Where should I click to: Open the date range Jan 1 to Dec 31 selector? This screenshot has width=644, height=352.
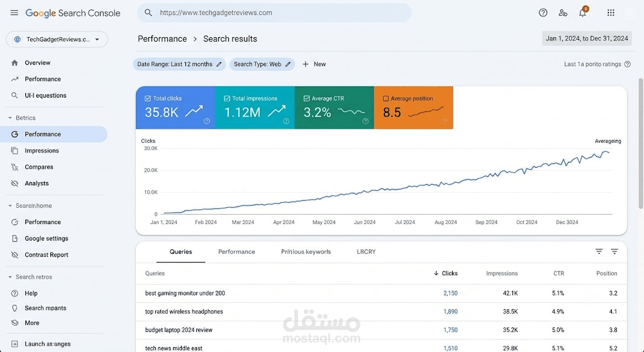587,38
